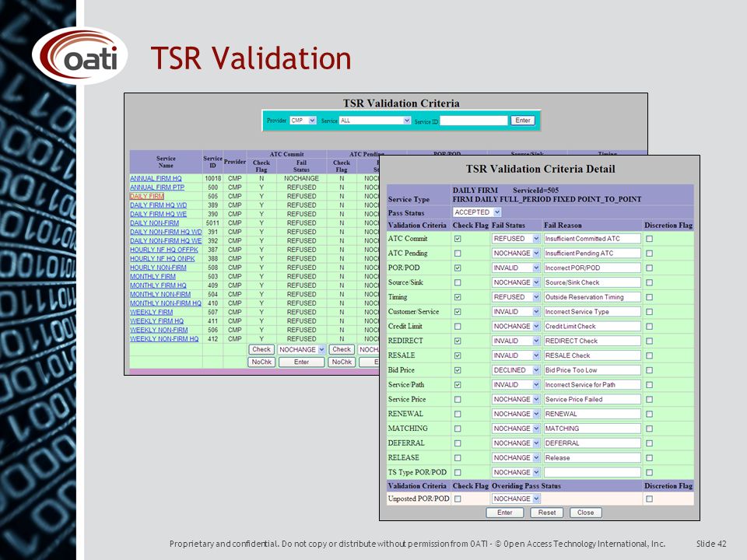Click Enter button below ATC Commit NOCHANGE dropdown
Viewport: 747px width, 560px height.
click(302, 362)
